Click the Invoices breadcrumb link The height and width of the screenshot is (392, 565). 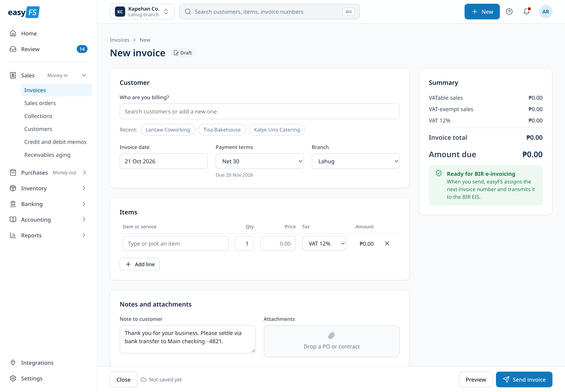tap(119, 40)
